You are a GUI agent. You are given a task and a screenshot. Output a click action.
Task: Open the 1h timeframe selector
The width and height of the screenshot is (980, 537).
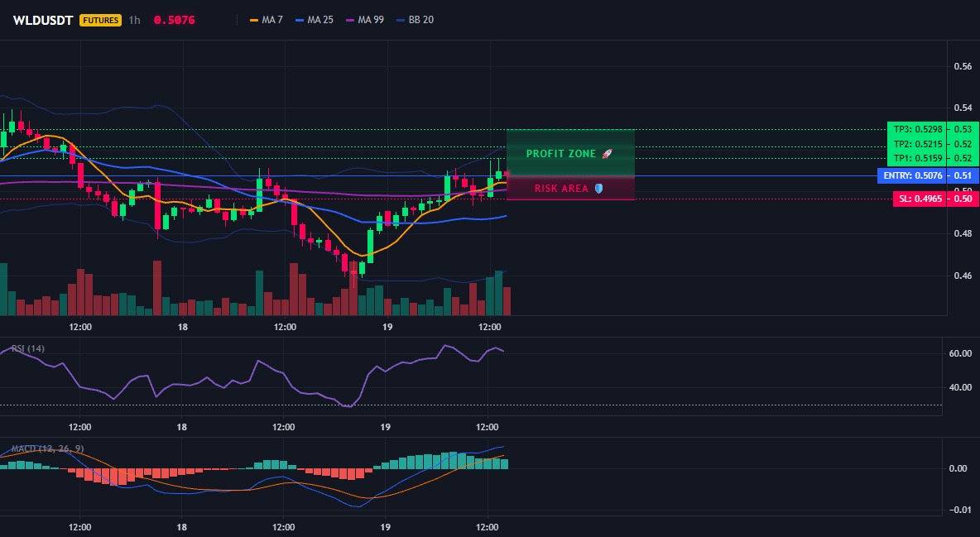(134, 20)
